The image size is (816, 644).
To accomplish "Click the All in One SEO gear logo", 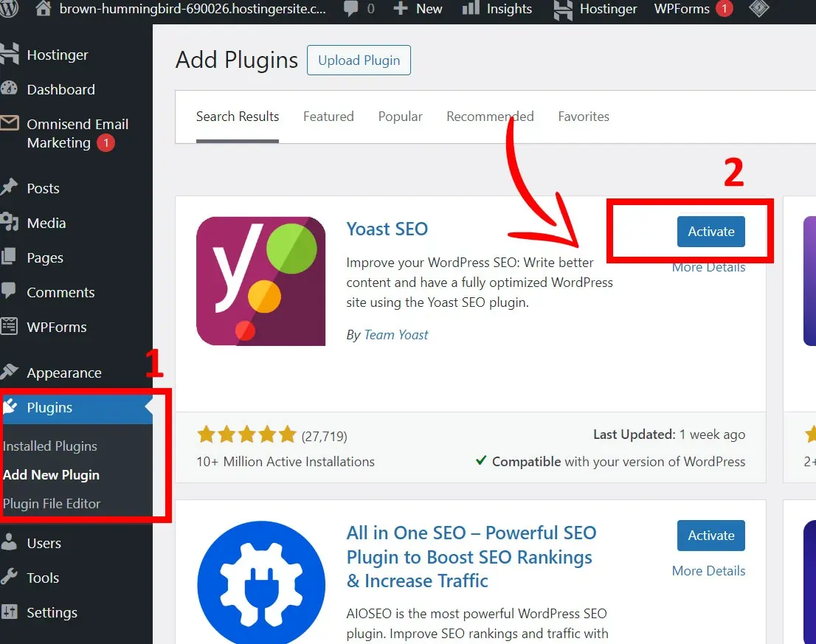I will pyautogui.click(x=260, y=583).
